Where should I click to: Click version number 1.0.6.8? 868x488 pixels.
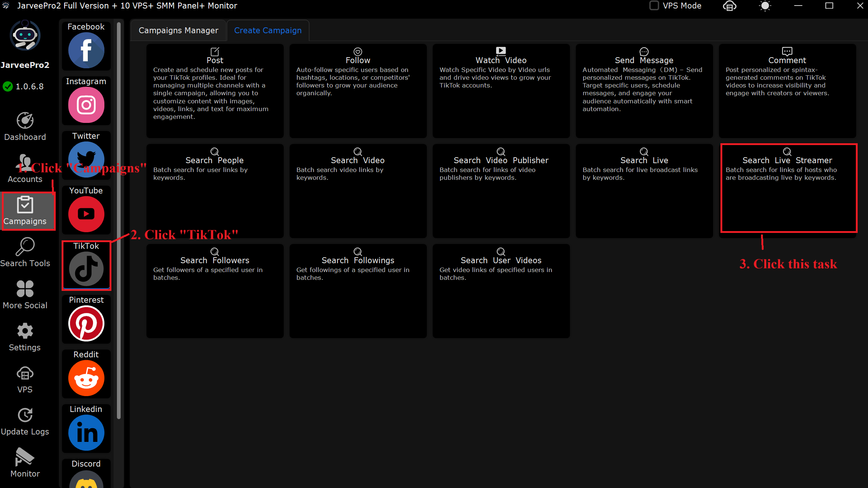point(30,86)
